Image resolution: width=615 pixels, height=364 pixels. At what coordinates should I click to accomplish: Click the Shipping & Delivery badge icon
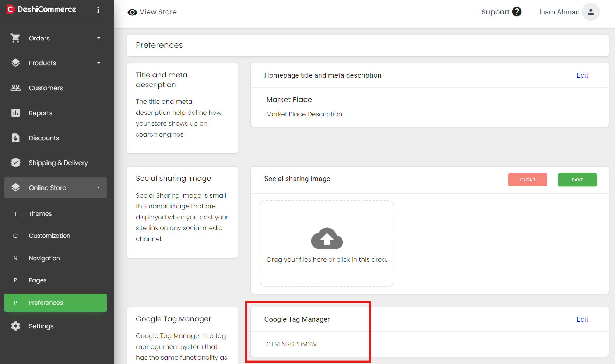(x=15, y=162)
